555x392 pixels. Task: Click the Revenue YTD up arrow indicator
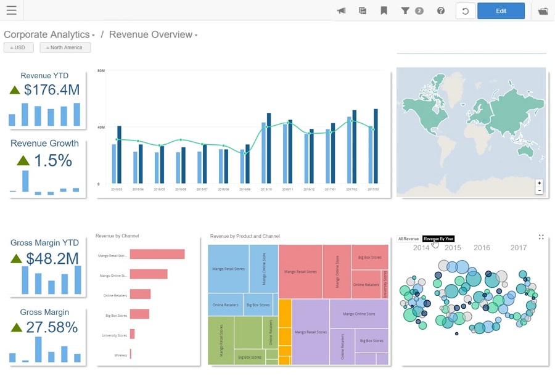click(15, 90)
